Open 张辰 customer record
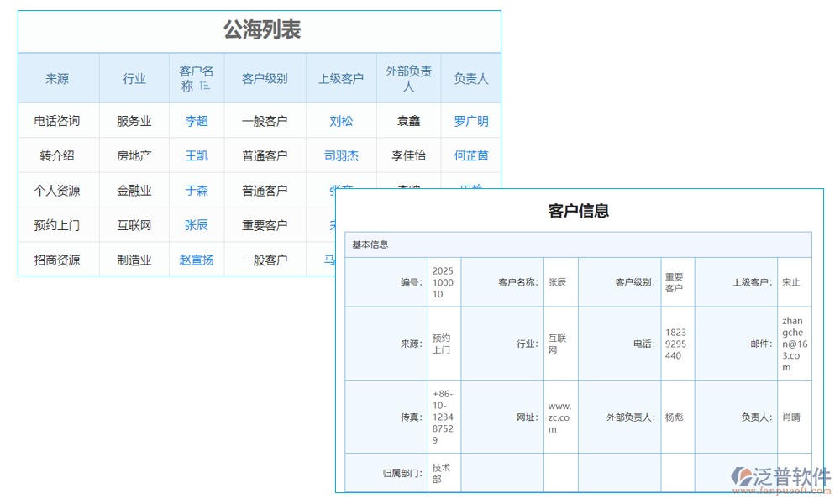 pyautogui.click(x=197, y=224)
